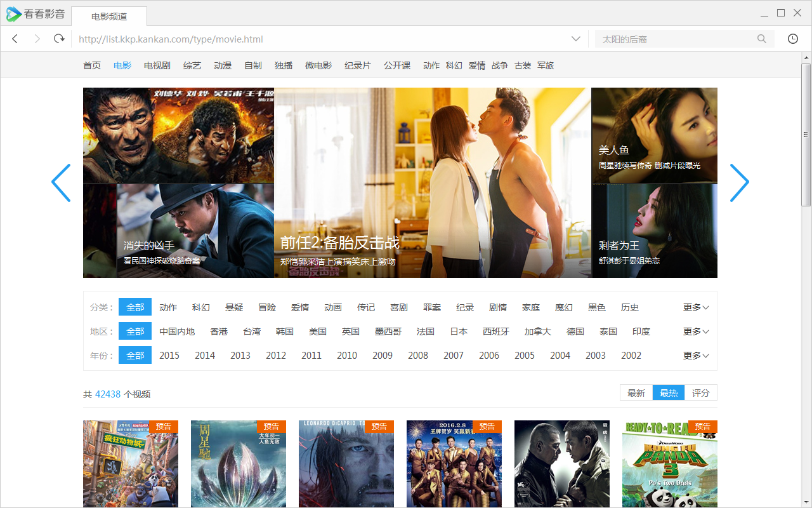Image resolution: width=812 pixels, height=508 pixels.
Task: Open the 2016.2.8 贺岁 movie poster
Action: click(x=454, y=464)
